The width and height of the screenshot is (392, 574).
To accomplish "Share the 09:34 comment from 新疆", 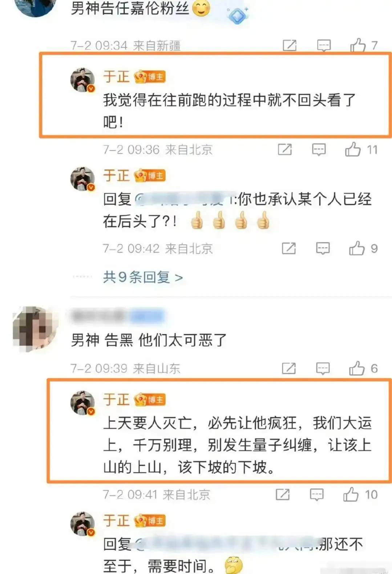I will pyautogui.click(x=290, y=45).
